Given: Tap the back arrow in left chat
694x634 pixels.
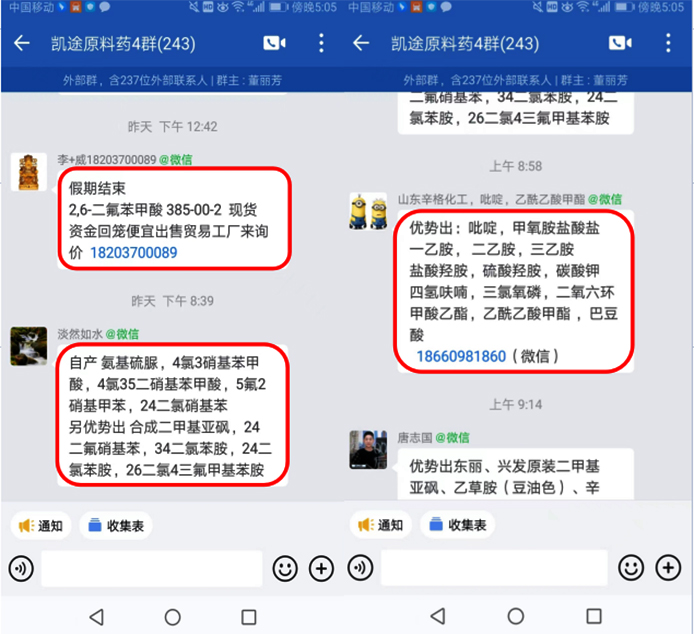Looking at the screenshot, I should click(x=21, y=43).
